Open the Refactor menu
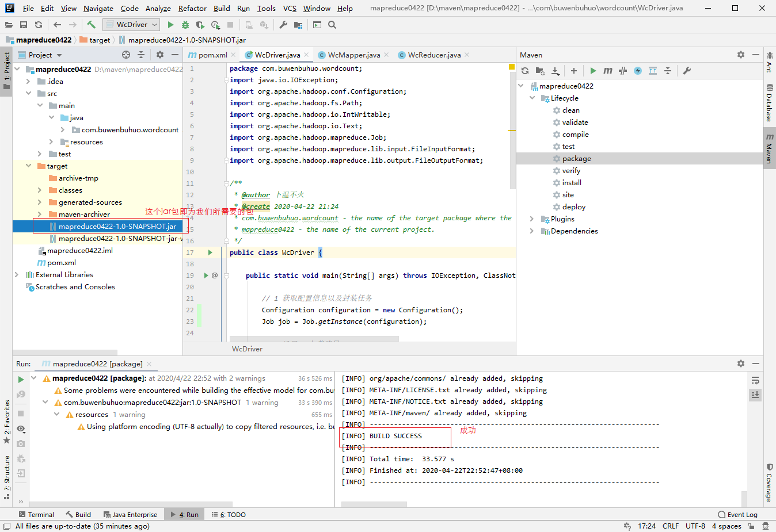 [192, 8]
